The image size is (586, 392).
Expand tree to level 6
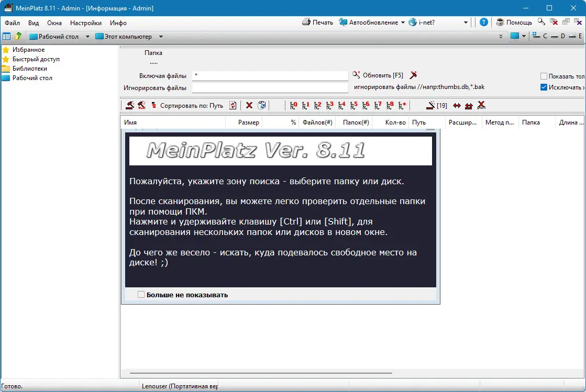click(x=366, y=106)
